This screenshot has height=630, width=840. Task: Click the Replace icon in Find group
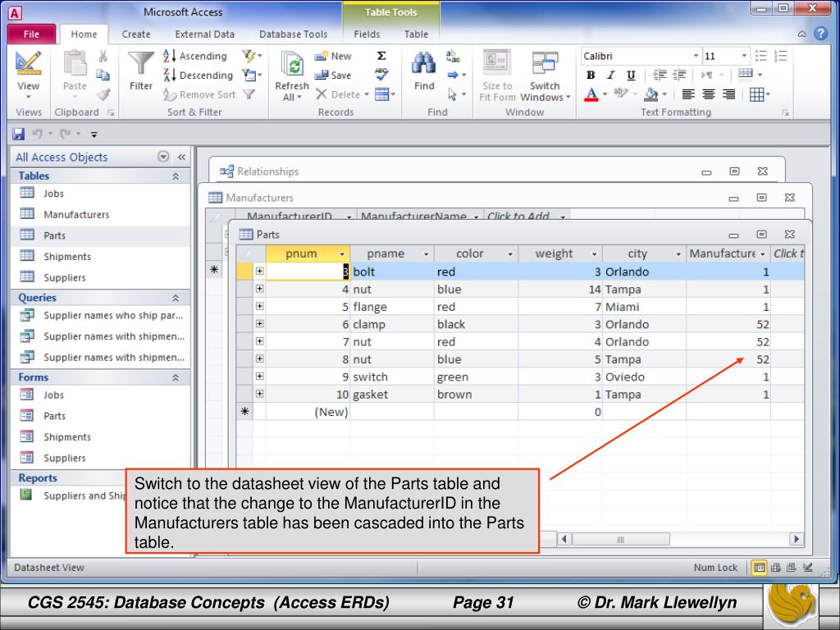click(x=453, y=56)
